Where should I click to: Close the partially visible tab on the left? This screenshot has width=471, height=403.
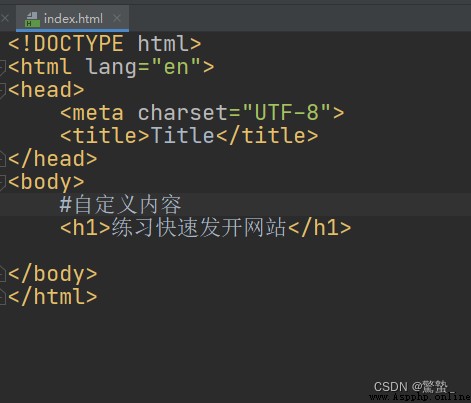click(5, 18)
